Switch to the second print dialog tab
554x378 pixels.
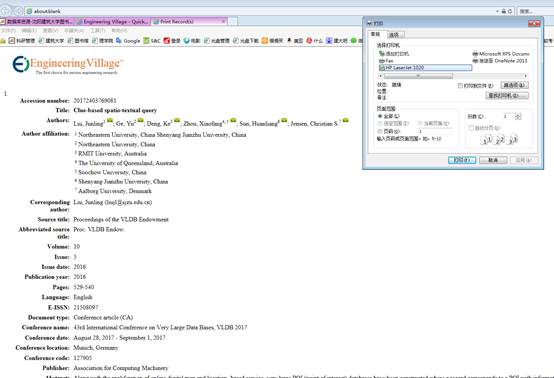pos(395,35)
